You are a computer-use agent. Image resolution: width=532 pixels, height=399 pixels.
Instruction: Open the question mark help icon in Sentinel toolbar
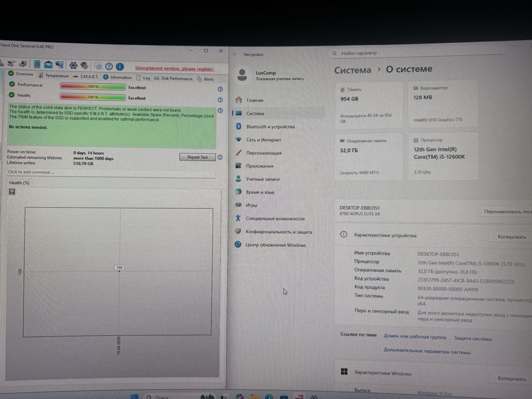tap(109, 67)
